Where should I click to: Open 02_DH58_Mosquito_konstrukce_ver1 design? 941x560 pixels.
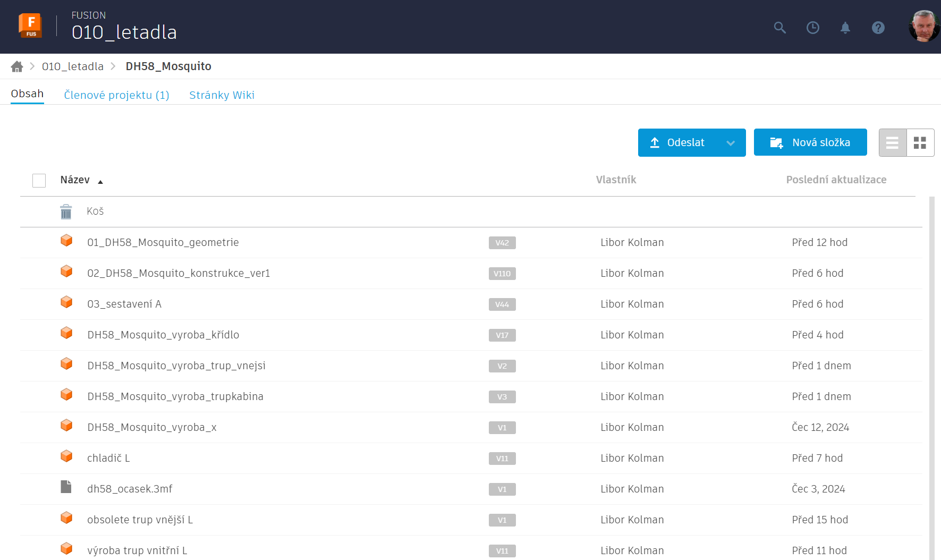point(179,273)
